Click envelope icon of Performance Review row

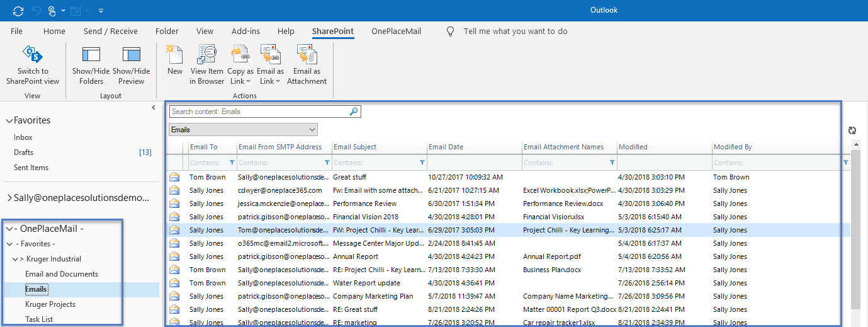click(174, 204)
